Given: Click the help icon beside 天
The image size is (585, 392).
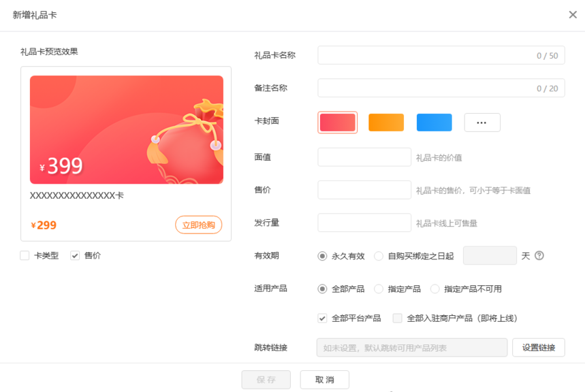Looking at the screenshot, I should [539, 256].
